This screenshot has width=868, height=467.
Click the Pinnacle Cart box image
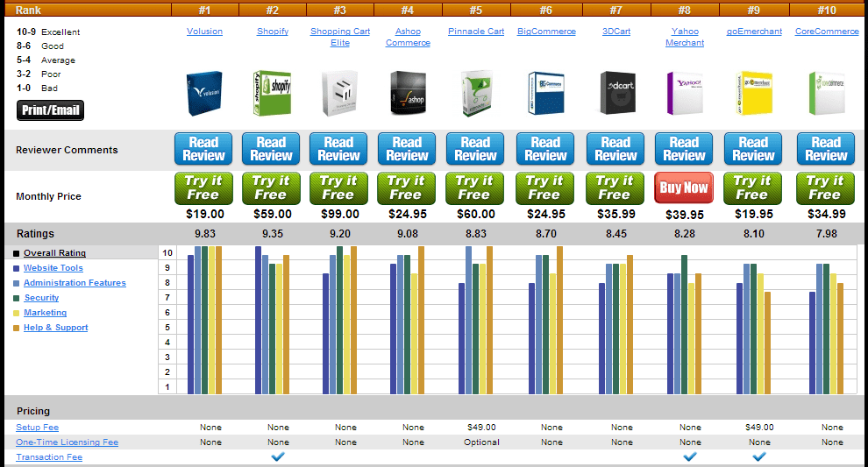tap(477, 93)
